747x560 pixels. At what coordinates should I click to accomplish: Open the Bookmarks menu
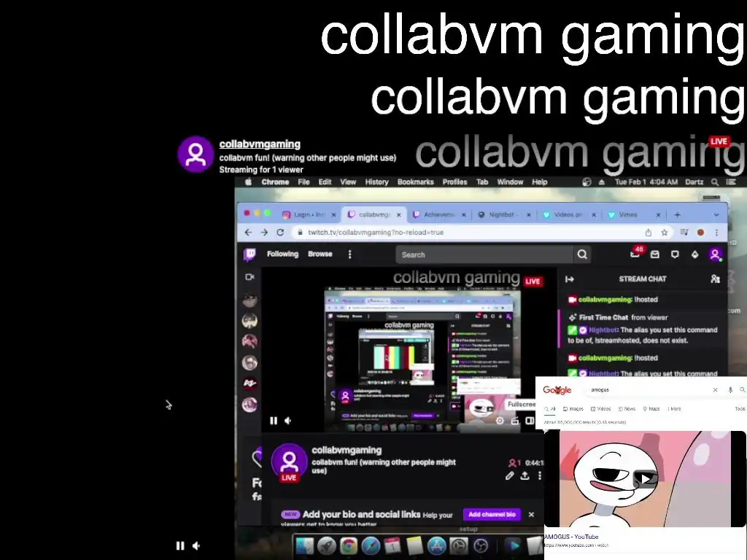point(415,182)
